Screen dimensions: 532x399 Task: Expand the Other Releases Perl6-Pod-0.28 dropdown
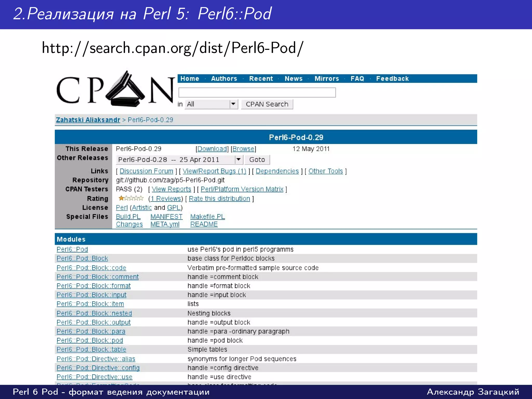179,159
